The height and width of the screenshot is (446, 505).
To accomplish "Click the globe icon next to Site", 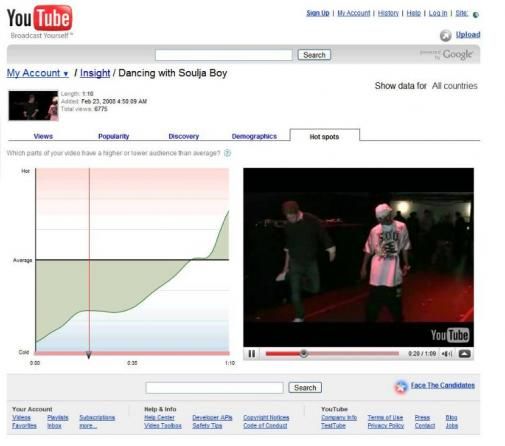I will (x=476, y=14).
